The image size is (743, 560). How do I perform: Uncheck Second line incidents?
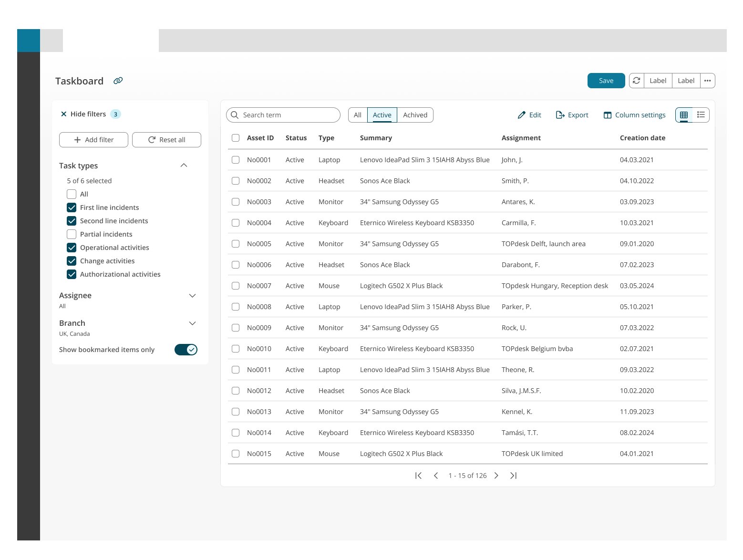pyautogui.click(x=72, y=221)
